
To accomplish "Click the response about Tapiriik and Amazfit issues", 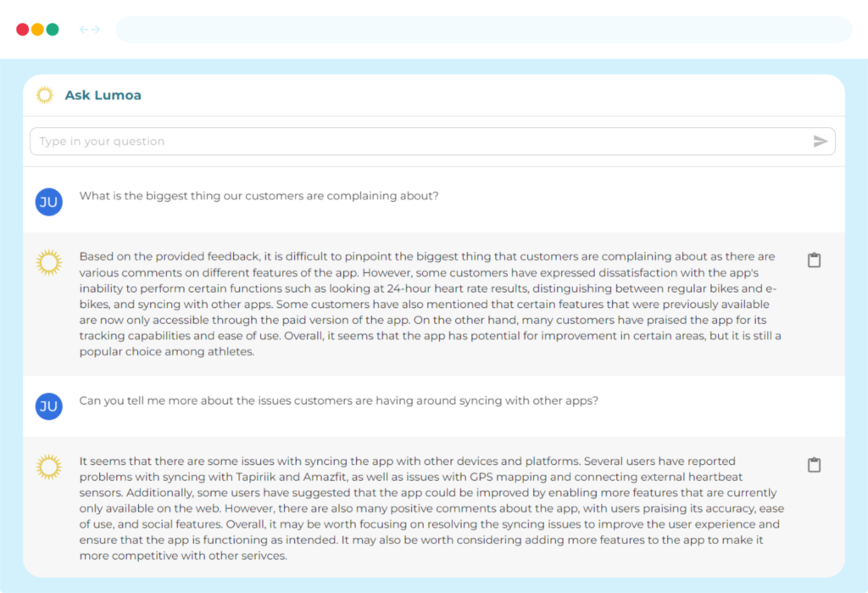I will 424,507.
